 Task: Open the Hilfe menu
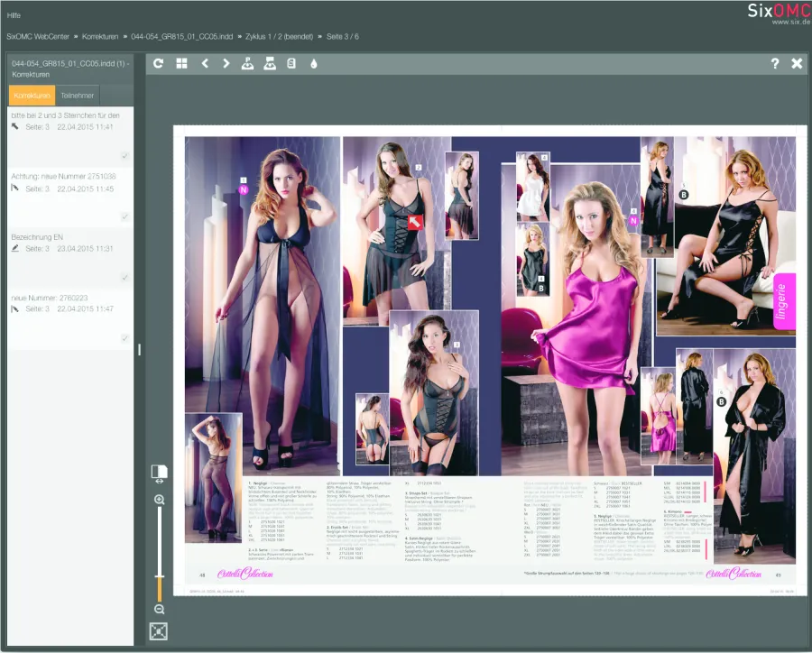pos(14,16)
